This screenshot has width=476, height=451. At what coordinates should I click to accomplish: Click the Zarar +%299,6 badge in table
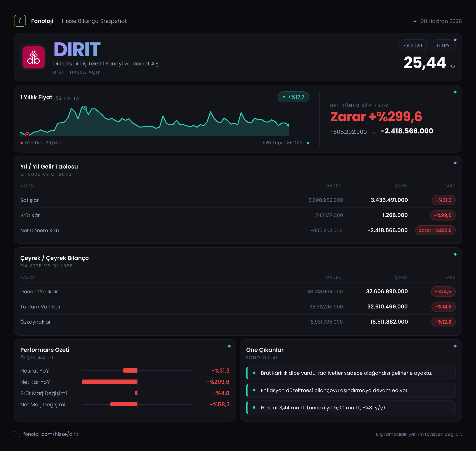[435, 230]
